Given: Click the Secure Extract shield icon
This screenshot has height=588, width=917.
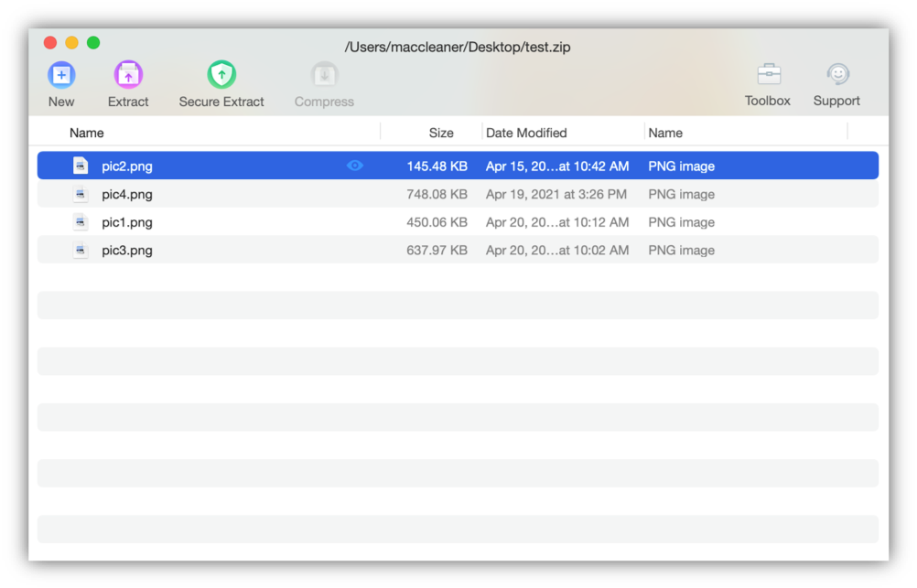Looking at the screenshot, I should (221, 75).
